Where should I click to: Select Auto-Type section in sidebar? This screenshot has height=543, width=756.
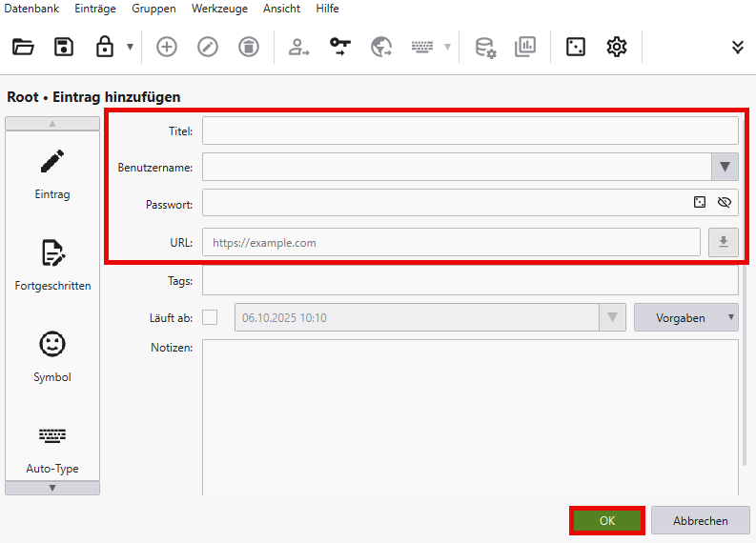(52, 449)
